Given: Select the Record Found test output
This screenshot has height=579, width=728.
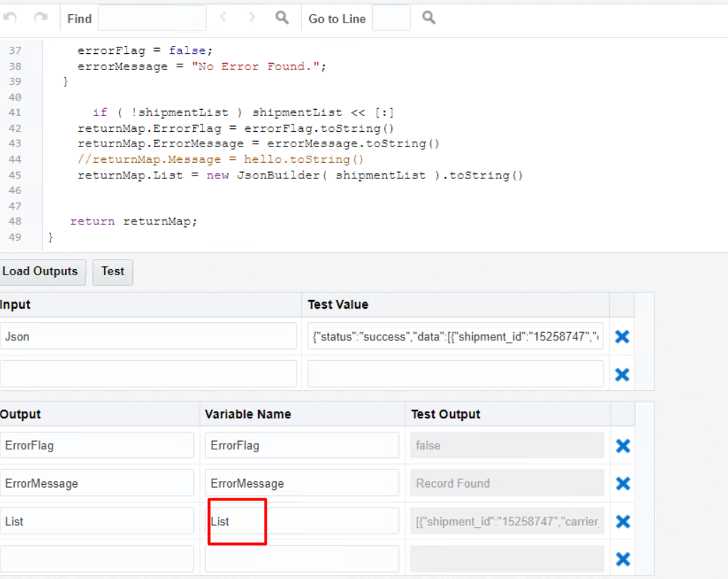Looking at the screenshot, I should [x=507, y=483].
